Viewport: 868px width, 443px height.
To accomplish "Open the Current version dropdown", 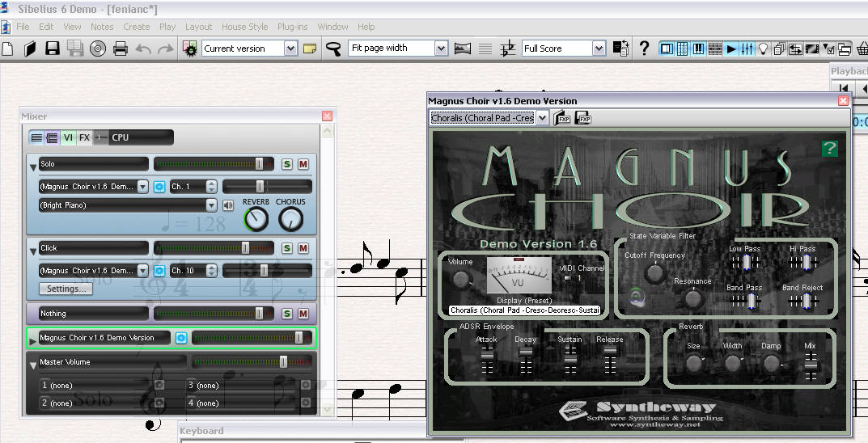I will click(290, 49).
